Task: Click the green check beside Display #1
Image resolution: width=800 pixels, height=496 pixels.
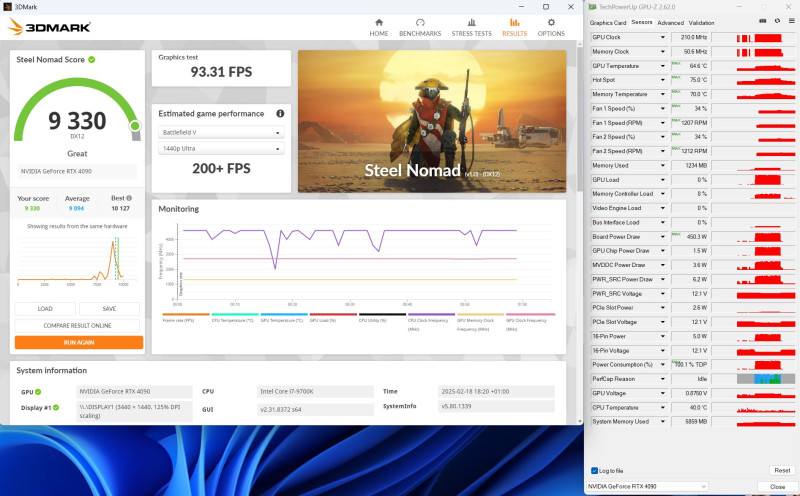Action: coord(56,407)
